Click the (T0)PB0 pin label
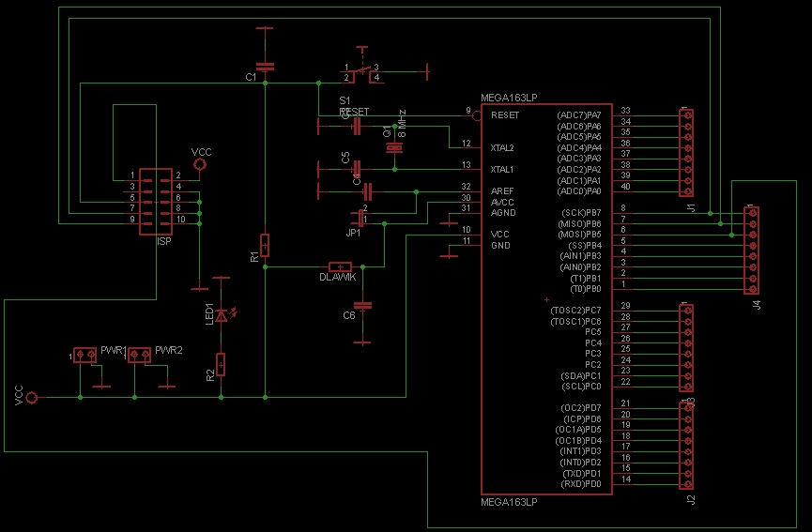This screenshot has width=812, height=532. (x=586, y=289)
